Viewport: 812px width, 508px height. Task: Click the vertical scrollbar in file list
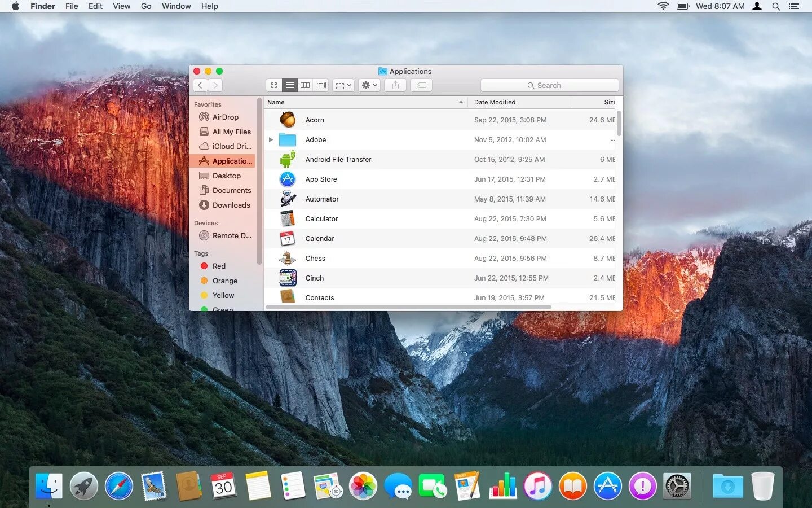[x=619, y=123]
